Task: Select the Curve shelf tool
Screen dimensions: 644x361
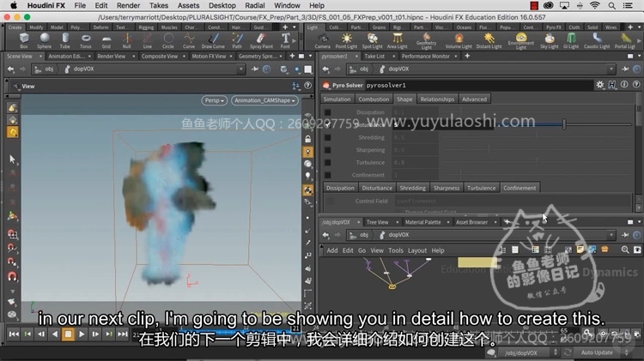Action: (189, 41)
